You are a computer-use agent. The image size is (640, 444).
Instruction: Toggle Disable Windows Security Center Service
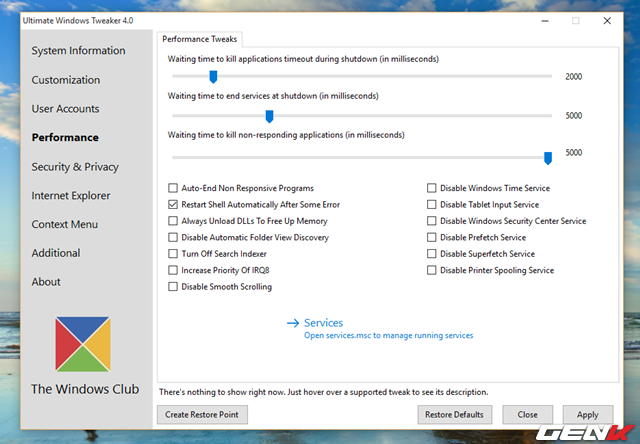(431, 221)
